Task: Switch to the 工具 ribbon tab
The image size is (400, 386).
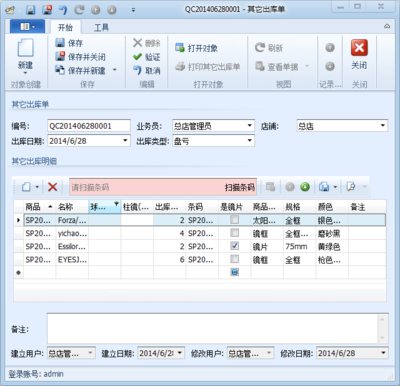Action: [x=101, y=27]
